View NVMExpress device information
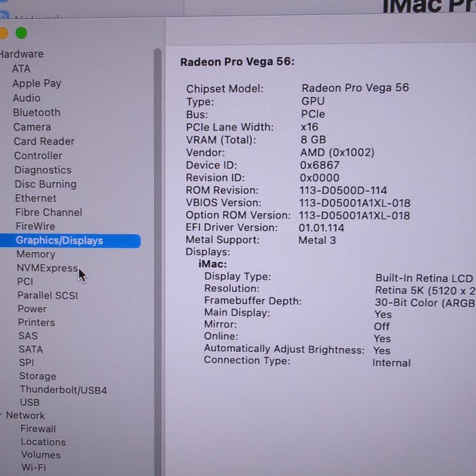The image size is (476, 476). [47, 268]
